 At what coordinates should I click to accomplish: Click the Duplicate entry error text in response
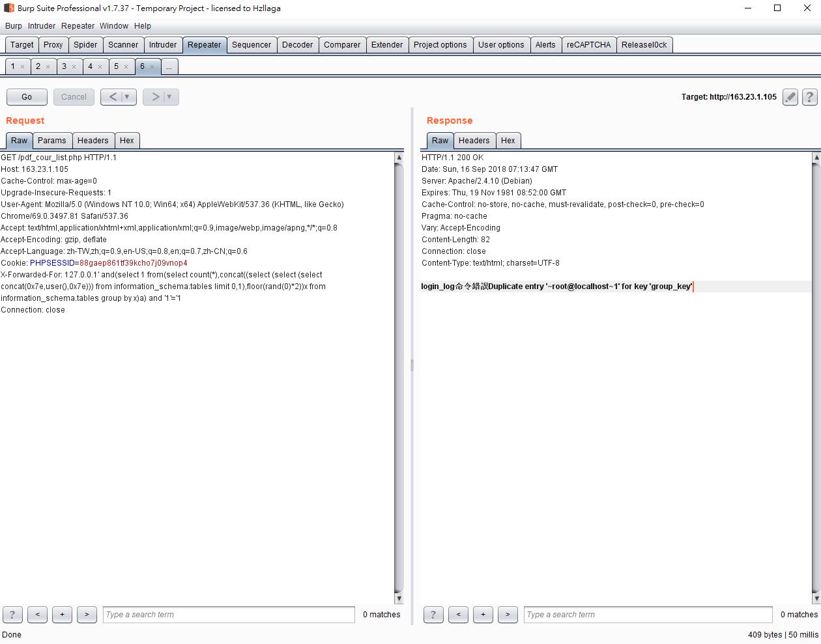click(590, 287)
